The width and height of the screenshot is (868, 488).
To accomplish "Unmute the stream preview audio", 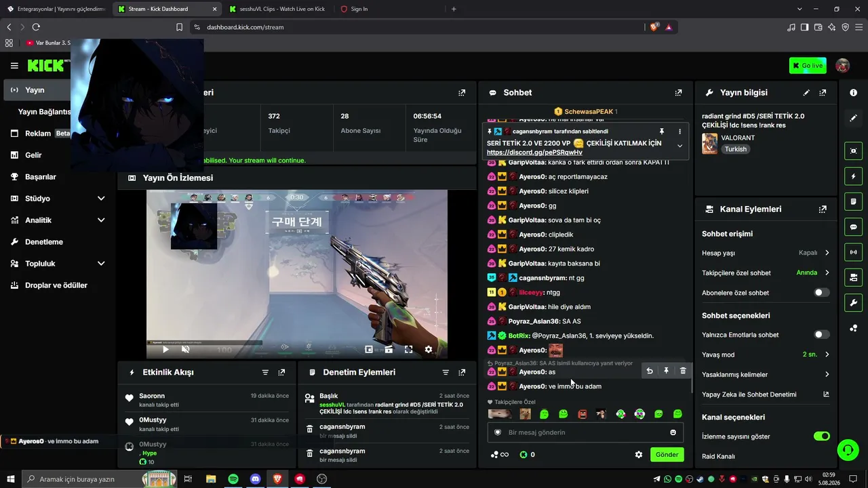I will pos(185,350).
